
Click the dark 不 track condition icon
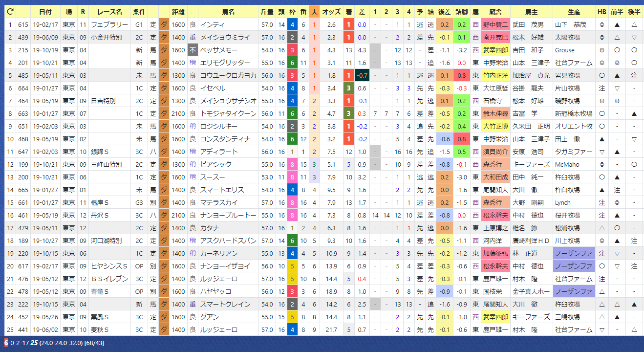[193, 50]
